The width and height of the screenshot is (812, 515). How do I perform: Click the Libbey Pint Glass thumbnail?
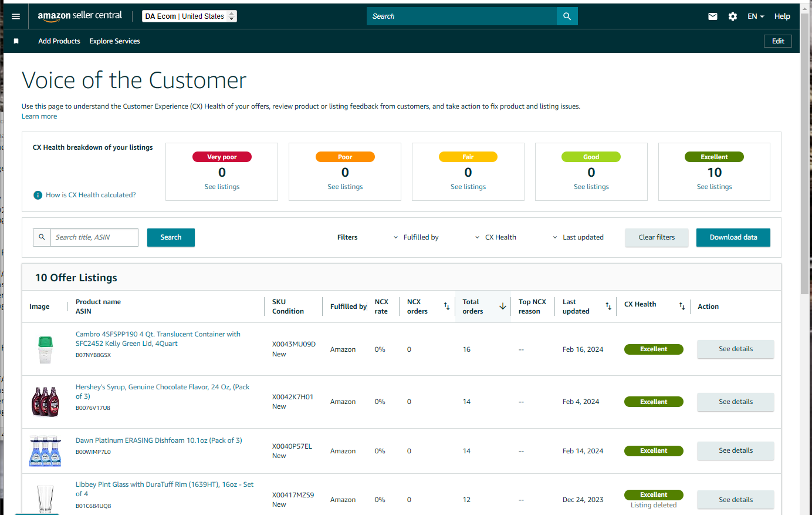(x=45, y=499)
